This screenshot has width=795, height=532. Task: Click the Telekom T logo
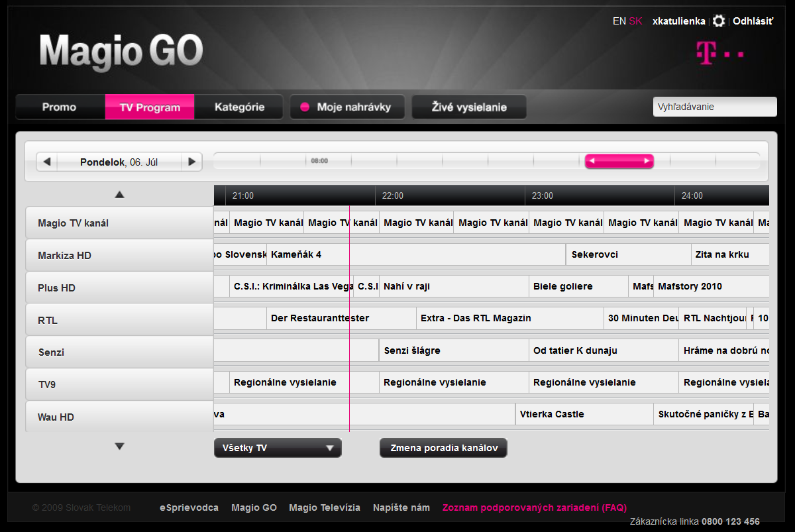[719, 53]
